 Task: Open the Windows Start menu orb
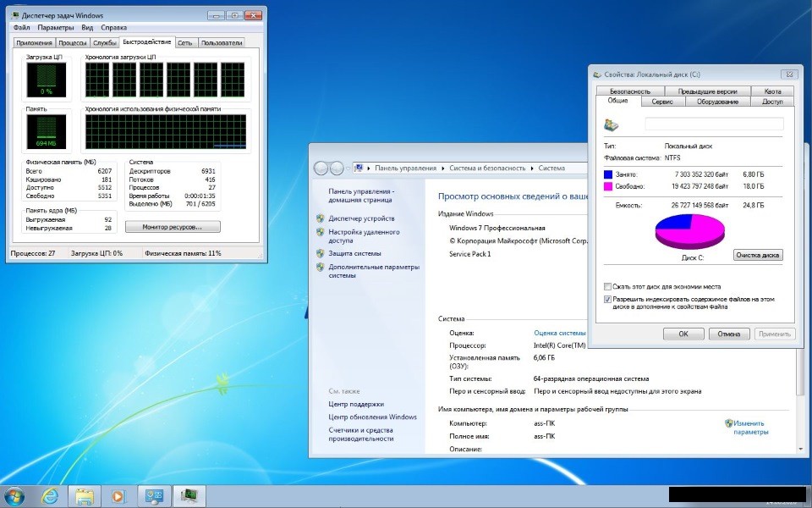14,496
